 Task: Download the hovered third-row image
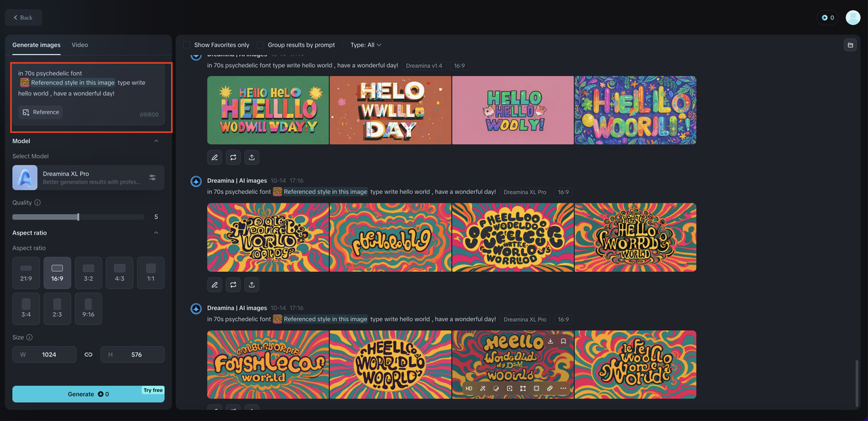click(x=551, y=341)
